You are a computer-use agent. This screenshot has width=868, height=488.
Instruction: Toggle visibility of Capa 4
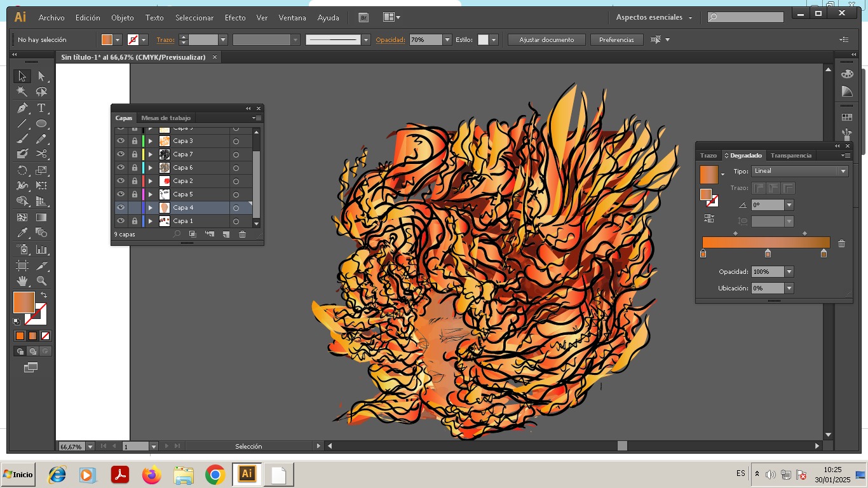[x=121, y=208]
